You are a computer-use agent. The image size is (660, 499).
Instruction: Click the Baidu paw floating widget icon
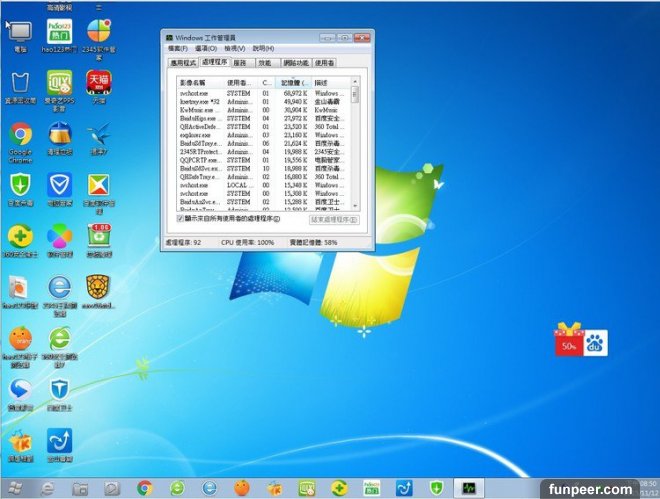[595, 343]
